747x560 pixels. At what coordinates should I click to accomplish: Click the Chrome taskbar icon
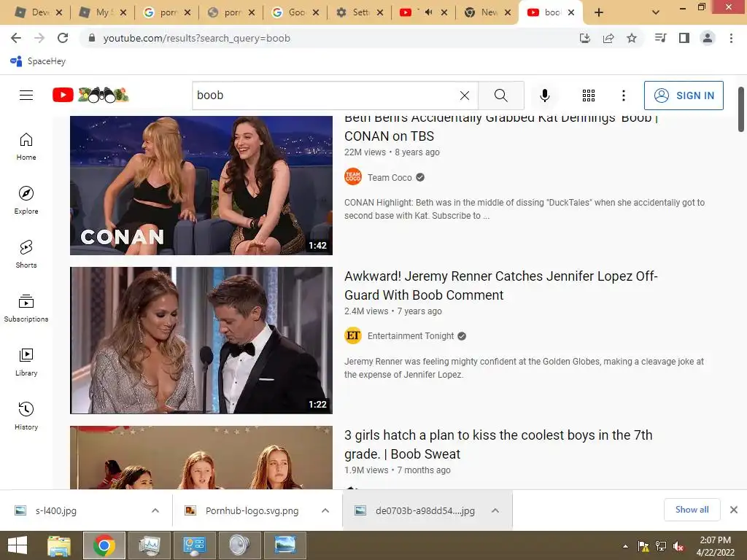(x=104, y=545)
